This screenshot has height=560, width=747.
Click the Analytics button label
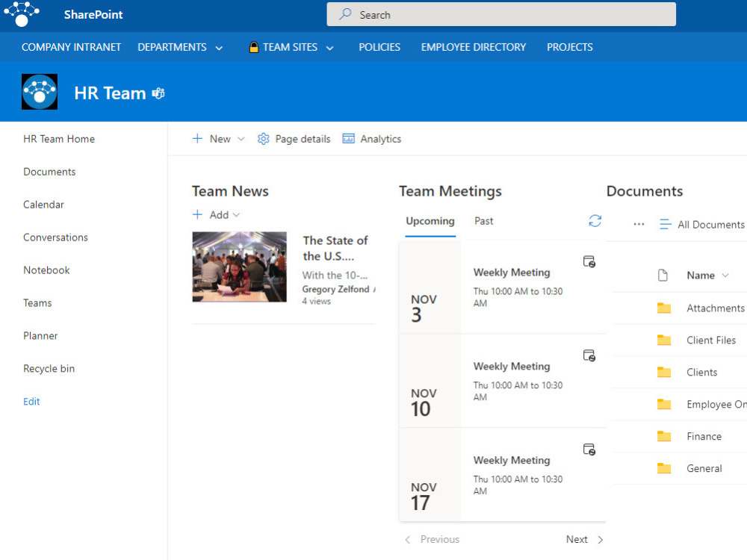click(x=381, y=139)
